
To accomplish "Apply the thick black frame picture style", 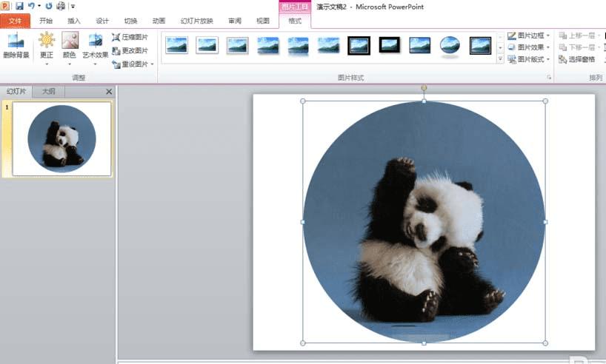I will click(359, 46).
